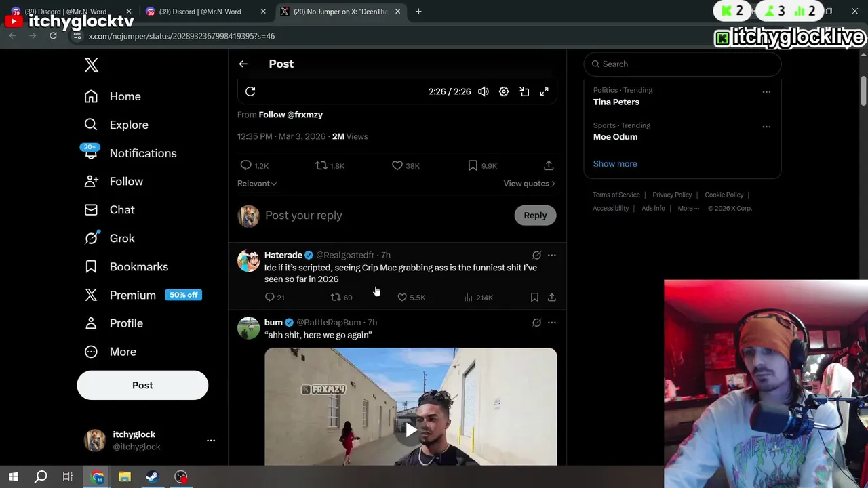Click the browser address bar URL
Image resolution: width=868 pixels, height=488 pixels.
tap(181, 36)
